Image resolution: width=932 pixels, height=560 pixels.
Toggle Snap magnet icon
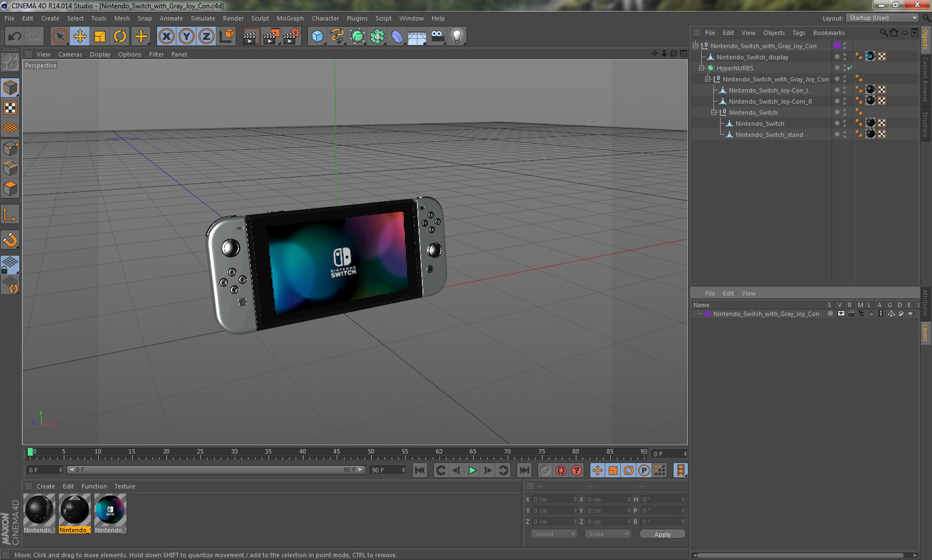tap(10, 240)
